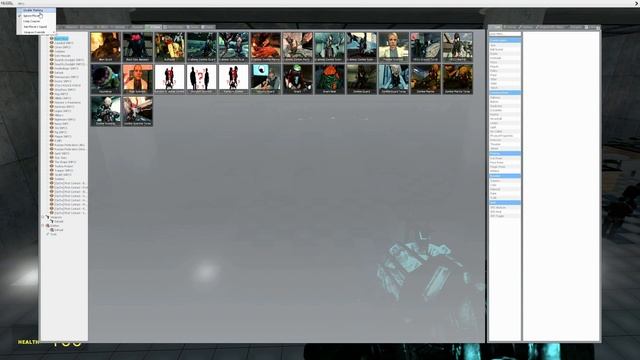This screenshot has height=360, width=640.
Task: Select the Axis constraint tool
Action: (x=505, y=45)
